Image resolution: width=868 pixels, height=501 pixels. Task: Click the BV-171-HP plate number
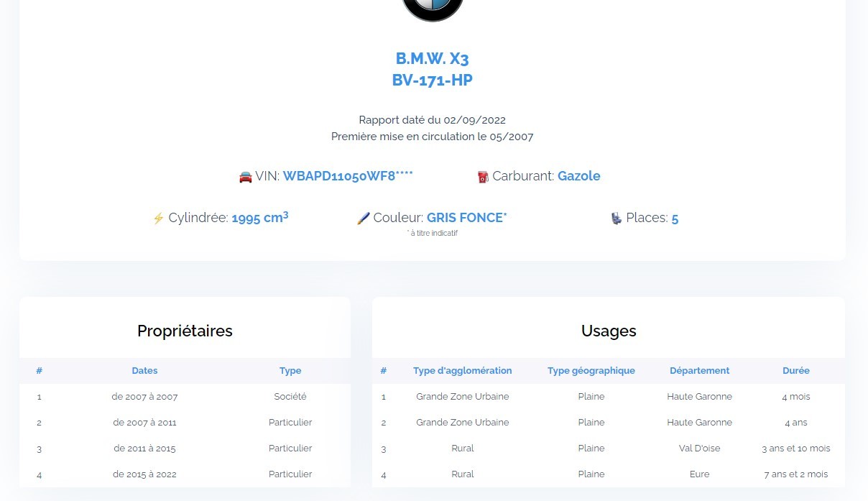pos(433,80)
